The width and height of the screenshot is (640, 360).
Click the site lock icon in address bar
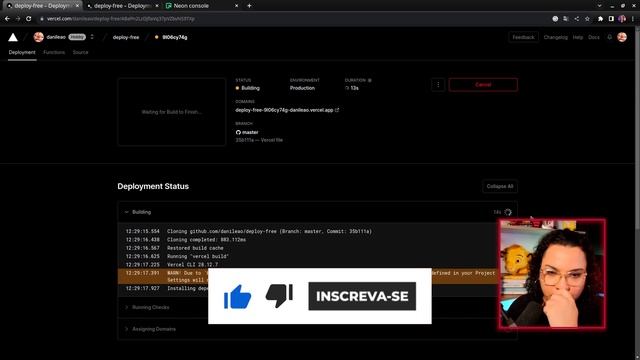(x=41, y=19)
